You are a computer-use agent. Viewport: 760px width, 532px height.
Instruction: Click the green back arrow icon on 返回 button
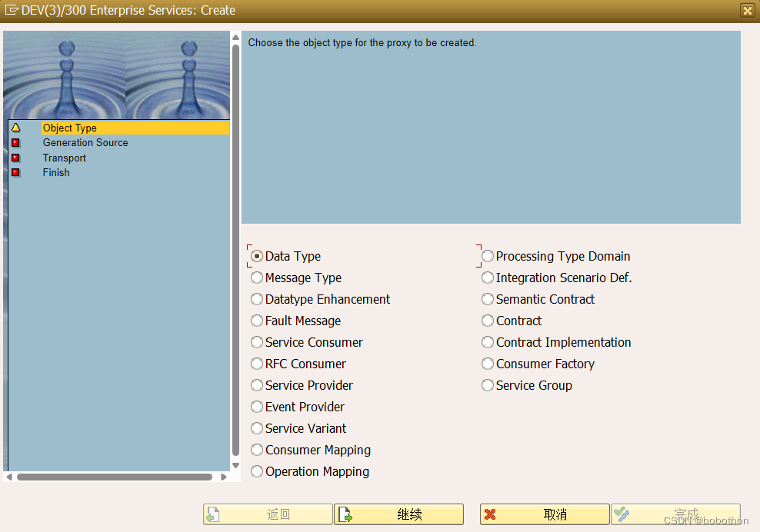click(x=215, y=514)
